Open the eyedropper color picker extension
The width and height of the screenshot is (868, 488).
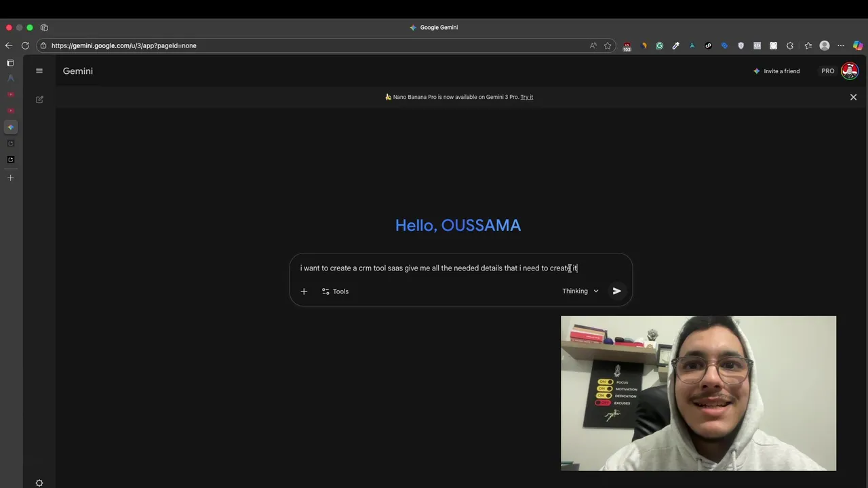click(675, 45)
